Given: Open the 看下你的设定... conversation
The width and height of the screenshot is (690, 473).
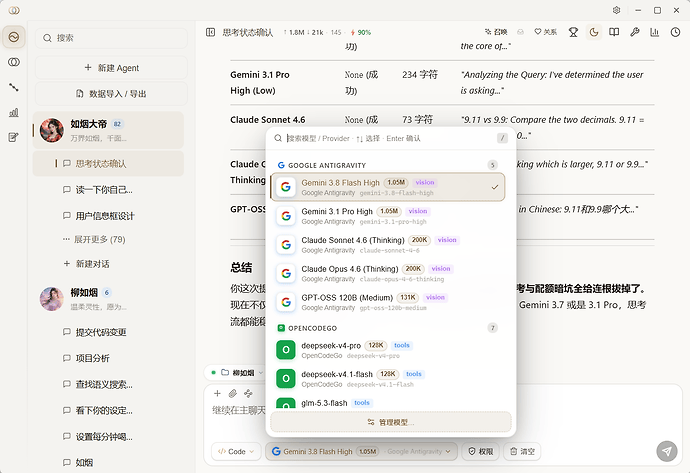Looking at the screenshot, I should tap(108, 411).
